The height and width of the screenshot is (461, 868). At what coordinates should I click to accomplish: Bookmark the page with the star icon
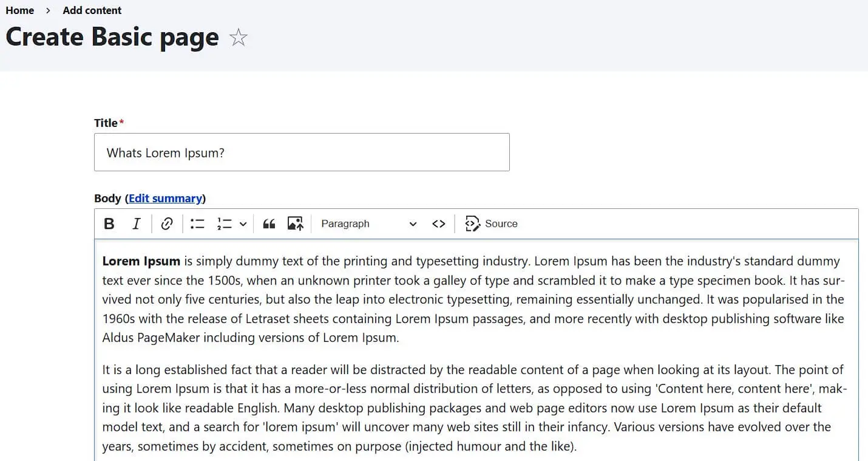click(238, 37)
